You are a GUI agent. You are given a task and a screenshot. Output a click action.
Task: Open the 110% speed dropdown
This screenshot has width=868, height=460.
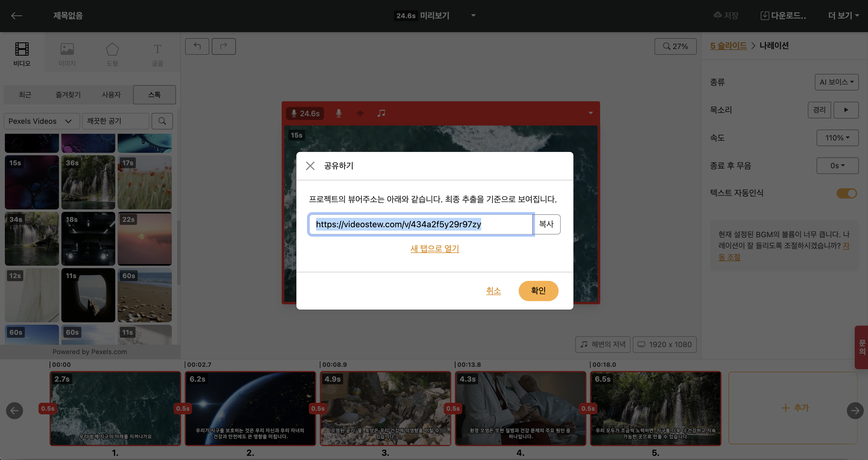837,138
